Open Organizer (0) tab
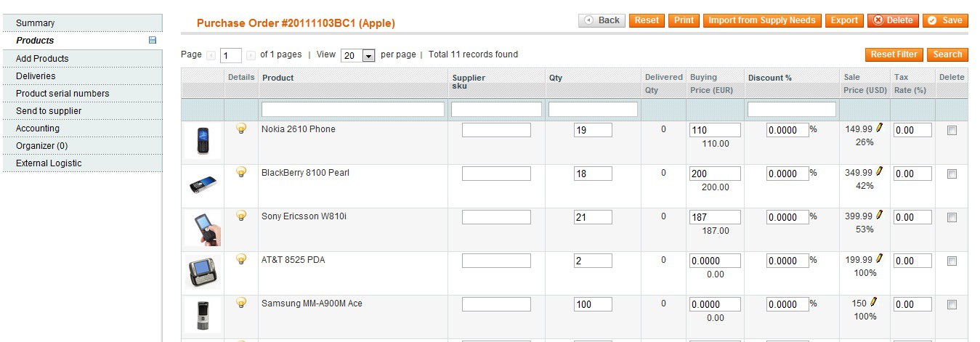Viewport: 980px width, 342px height. tap(81, 145)
